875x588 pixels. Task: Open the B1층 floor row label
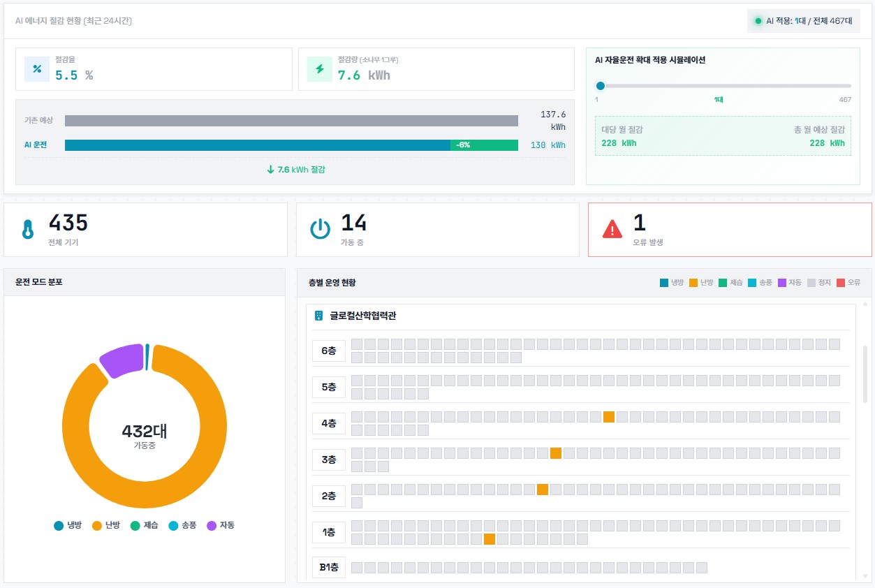pyautogui.click(x=329, y=567)
